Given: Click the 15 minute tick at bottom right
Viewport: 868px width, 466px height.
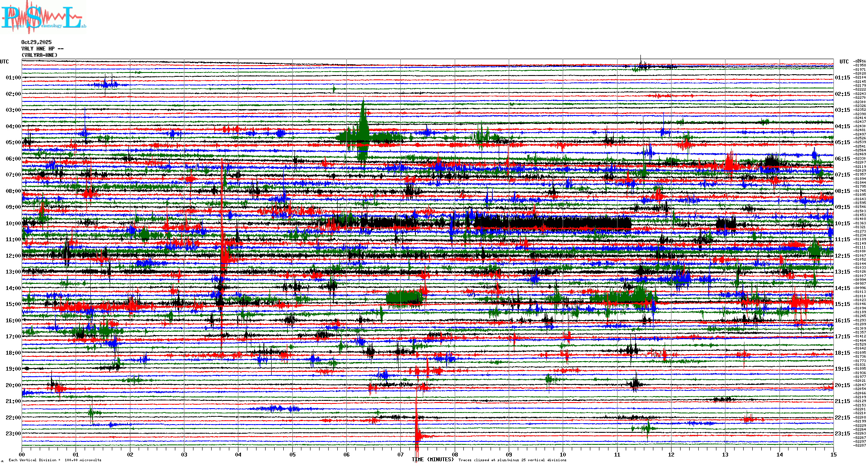Looking at the screenshot, I should click(x=833, y=454).
